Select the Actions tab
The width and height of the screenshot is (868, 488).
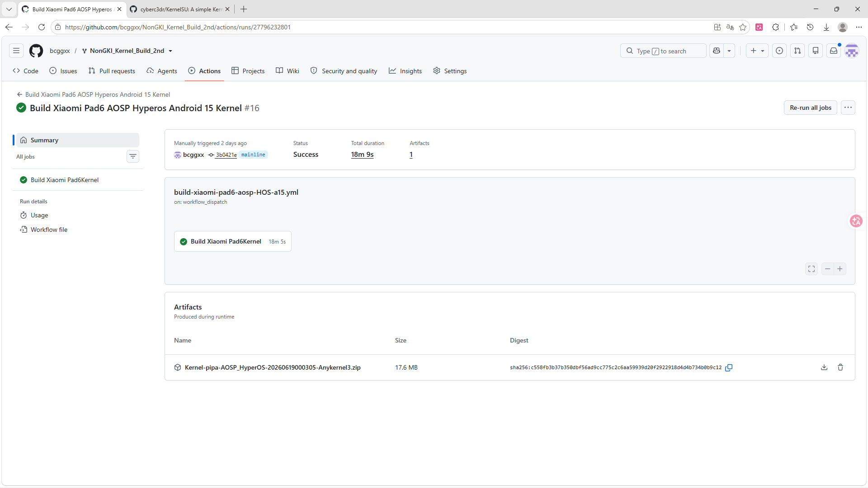coord(204,71)
